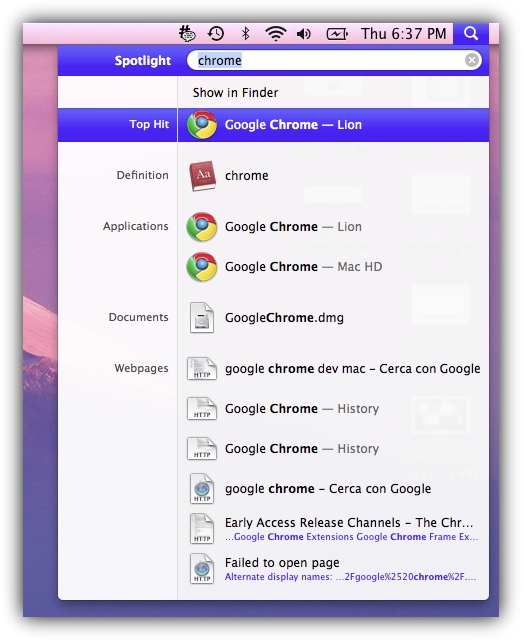524x640 pixels.
Task: Click the volume speaker icon
Action: [x=304, y=34]
